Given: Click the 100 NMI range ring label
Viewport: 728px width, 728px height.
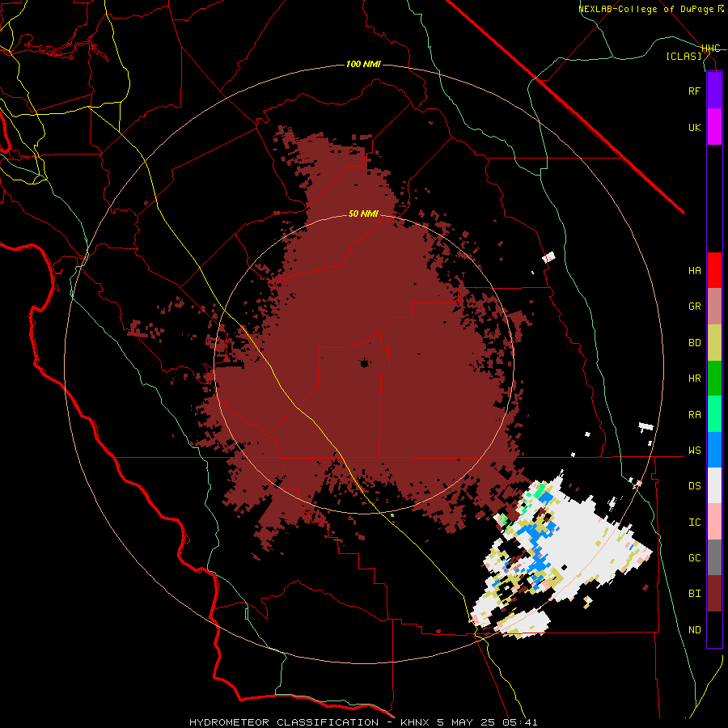Looking at the screenshot, I should click(363, 64).
